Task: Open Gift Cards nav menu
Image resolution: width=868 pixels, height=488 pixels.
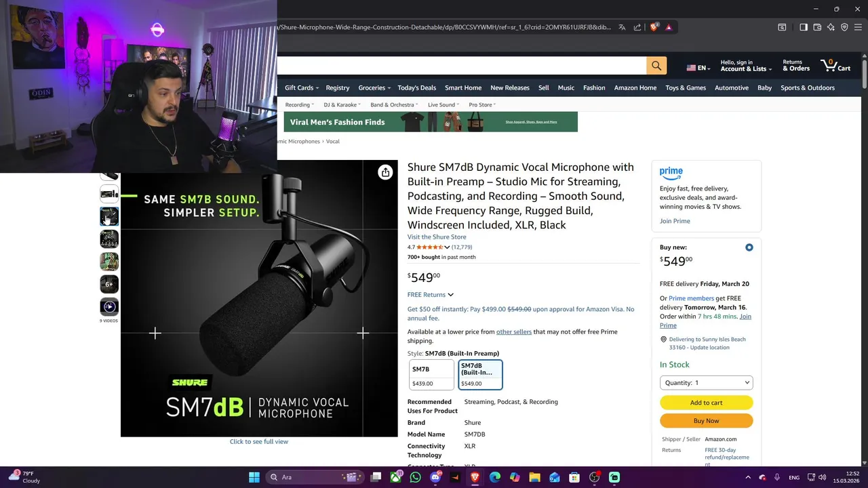Action: [x=302, y=87]
